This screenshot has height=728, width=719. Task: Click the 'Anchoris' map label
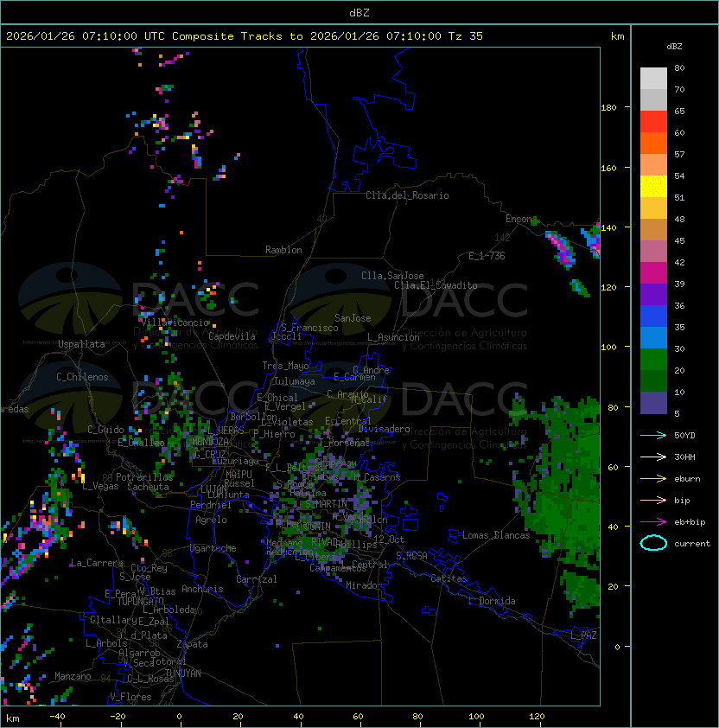(202, 589)
